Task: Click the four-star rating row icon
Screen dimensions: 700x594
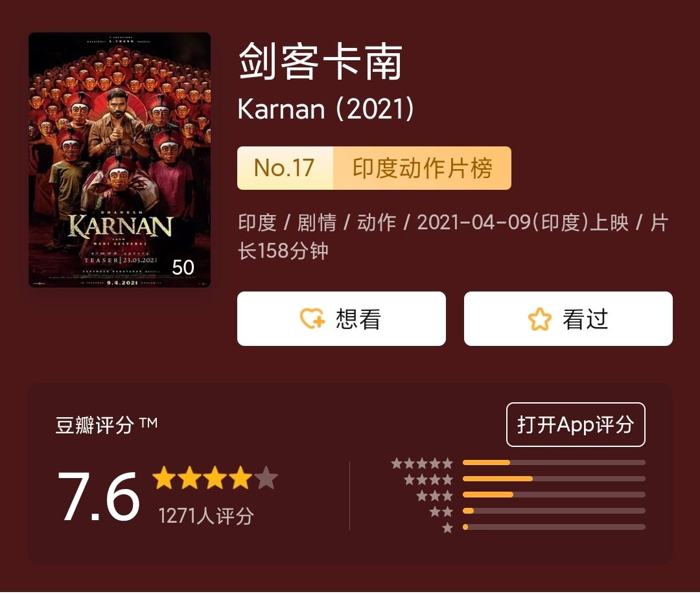Action: [428, 479]
